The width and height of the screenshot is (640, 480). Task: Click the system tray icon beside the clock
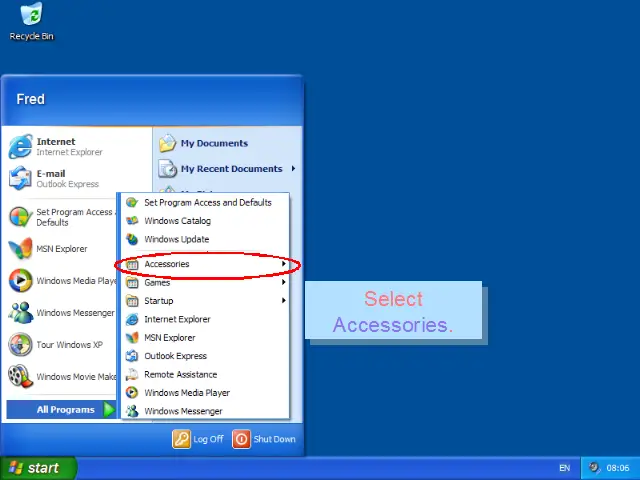594,468
